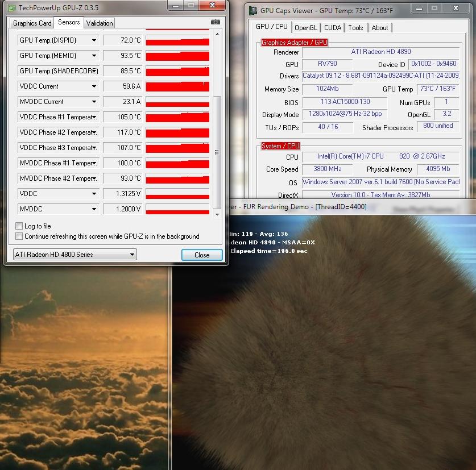
Task: Open the VDDC Phase #3 Temperature dropdown
Action: click(94, 147)
